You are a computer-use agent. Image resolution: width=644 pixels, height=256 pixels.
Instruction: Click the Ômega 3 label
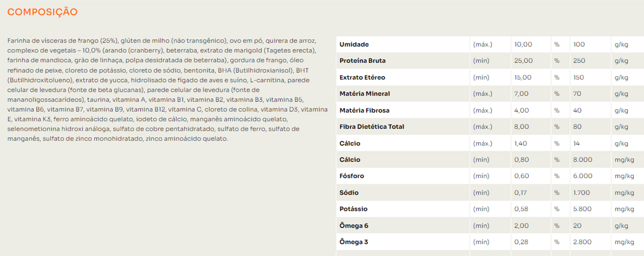point(354,242)
